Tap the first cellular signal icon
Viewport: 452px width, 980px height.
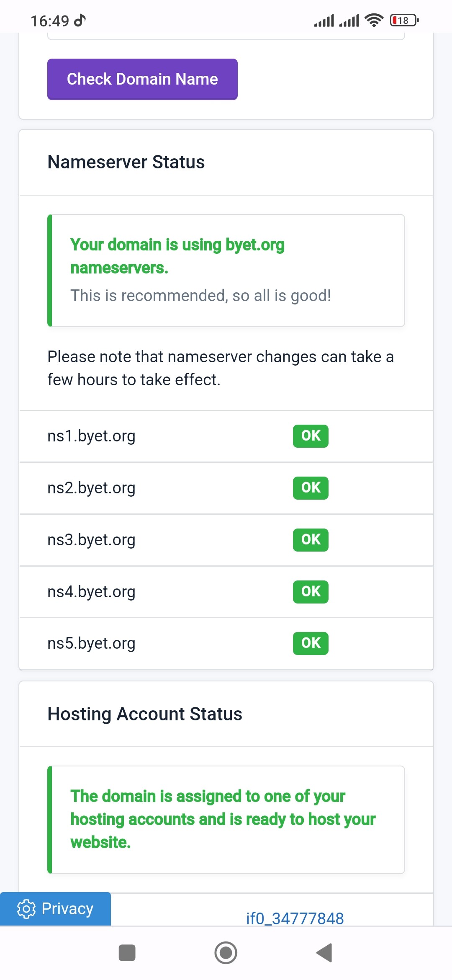[324, 20]
